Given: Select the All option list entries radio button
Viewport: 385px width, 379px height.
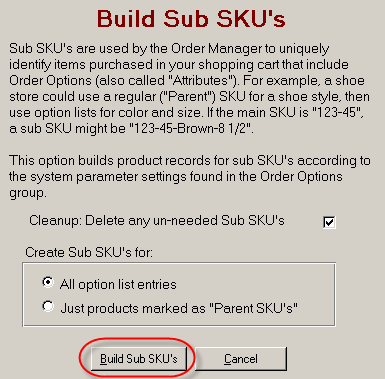Looking at the screenshot, I should coord(48,283).
